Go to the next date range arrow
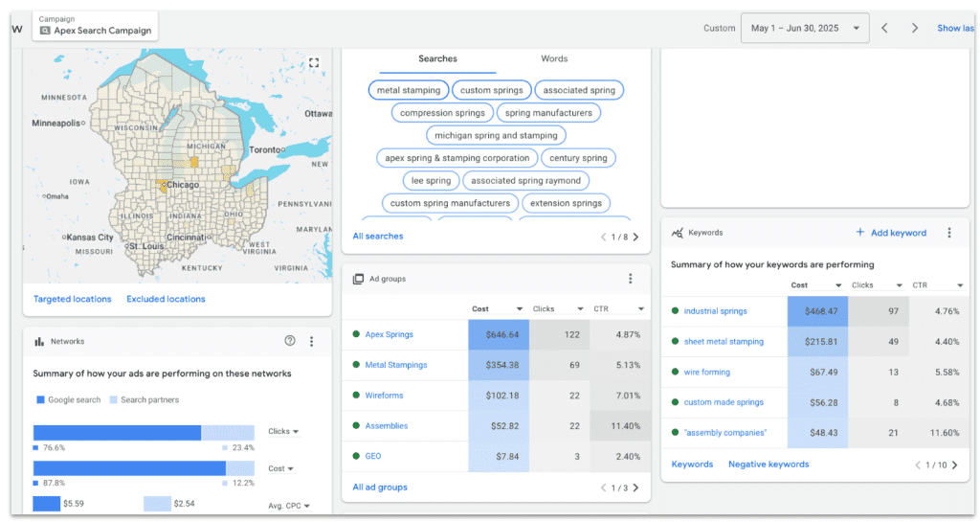This screenshot has height=522, width=980. (x=915, y=29)
